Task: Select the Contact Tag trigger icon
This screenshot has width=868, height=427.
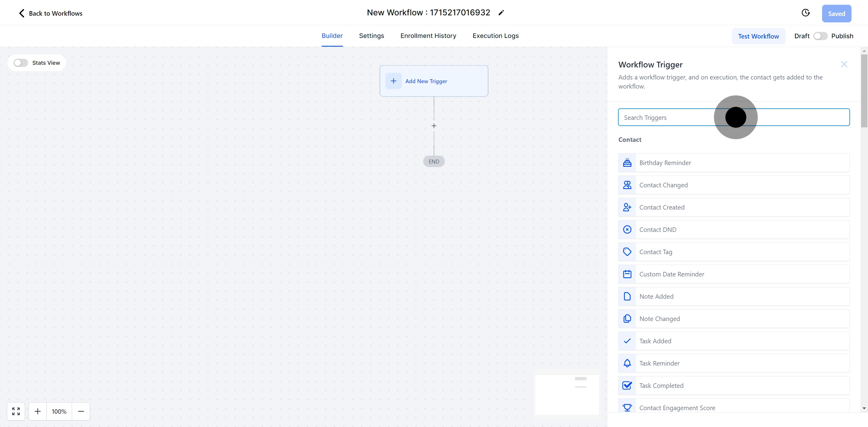Action: point(627,252)
